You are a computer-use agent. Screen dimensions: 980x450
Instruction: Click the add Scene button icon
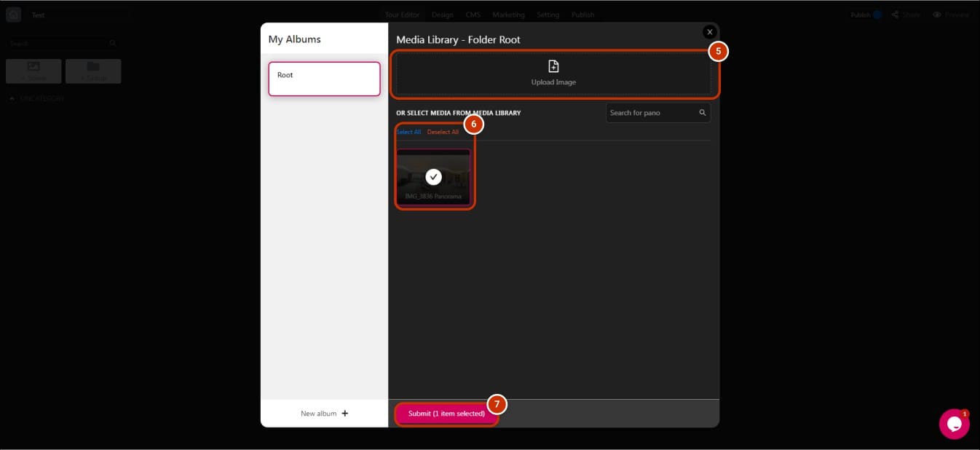click(x=33, y=67)
